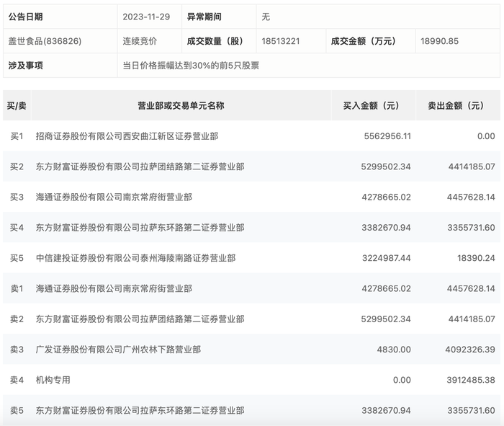Viewport: 504px width, 426px height.
Task: Select buy amount 3224987.44
Action: (387, 258)
